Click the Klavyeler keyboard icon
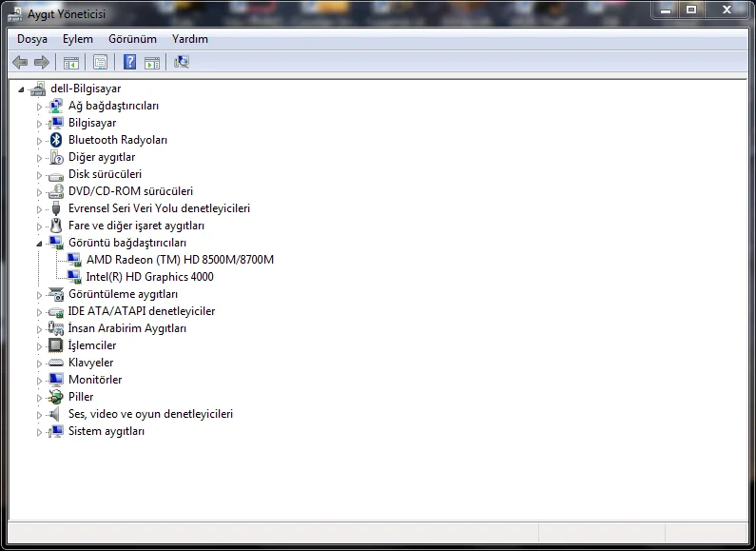Viewport: 756px width, 551px height. (x=56, y=363)
